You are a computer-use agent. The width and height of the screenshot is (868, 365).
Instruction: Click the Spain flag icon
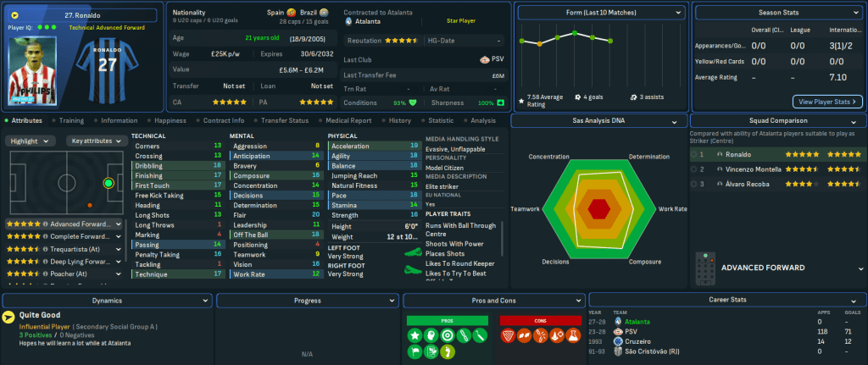point(292,14)
